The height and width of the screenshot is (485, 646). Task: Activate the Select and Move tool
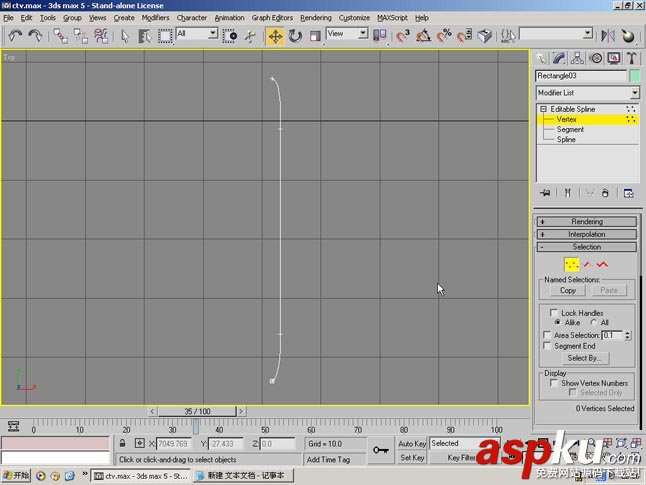tap(275, 36)
